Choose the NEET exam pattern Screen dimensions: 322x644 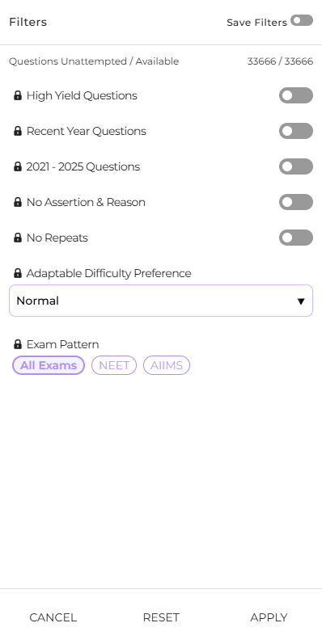114,365
